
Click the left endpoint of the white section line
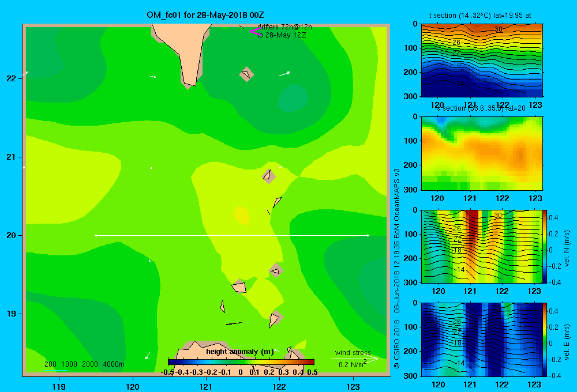click(x=96, y=235)
